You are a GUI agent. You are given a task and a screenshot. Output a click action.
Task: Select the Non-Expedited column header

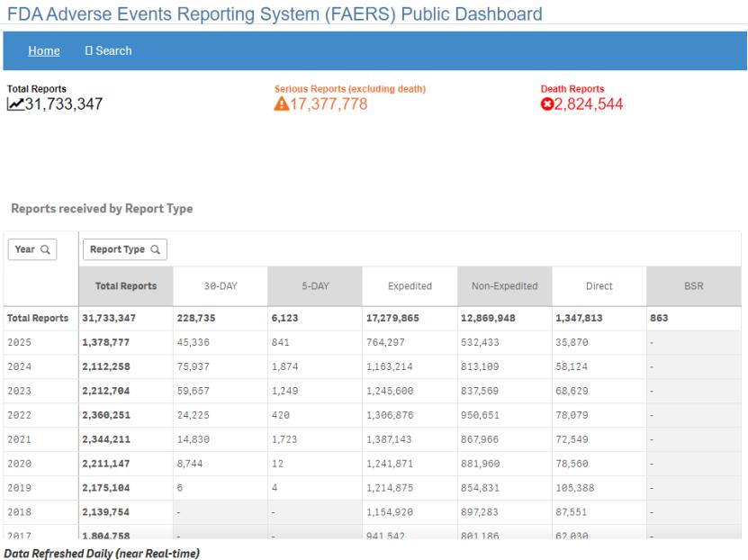(505, 285)
